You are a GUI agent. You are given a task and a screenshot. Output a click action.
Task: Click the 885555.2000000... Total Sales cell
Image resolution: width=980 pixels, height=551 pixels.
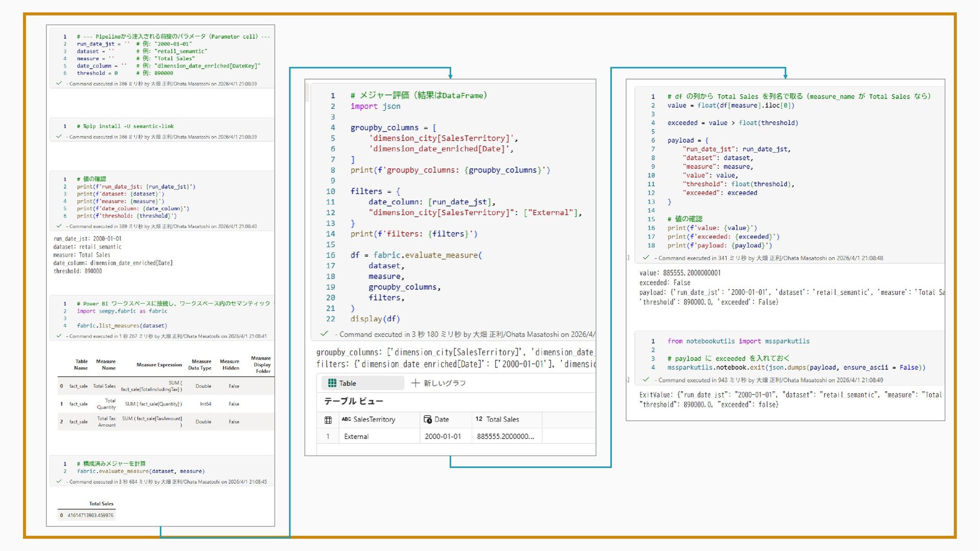(505, 437)
